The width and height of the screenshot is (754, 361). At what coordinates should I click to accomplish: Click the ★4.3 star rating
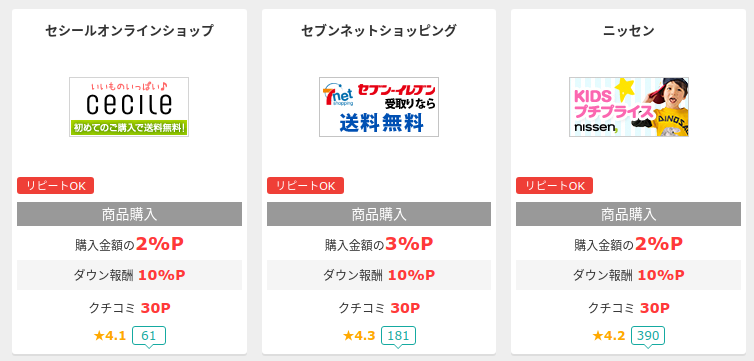359,336
